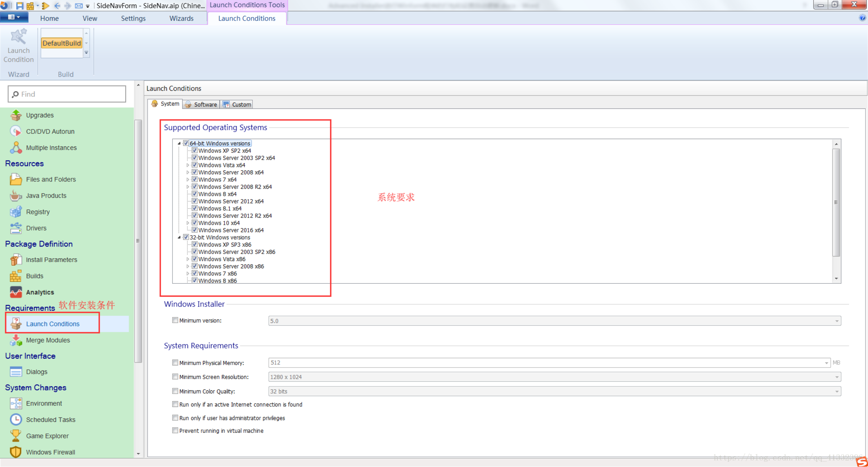Select the DefaultBuild button
The image size is (868, 467).
click(x=61, y=43)
